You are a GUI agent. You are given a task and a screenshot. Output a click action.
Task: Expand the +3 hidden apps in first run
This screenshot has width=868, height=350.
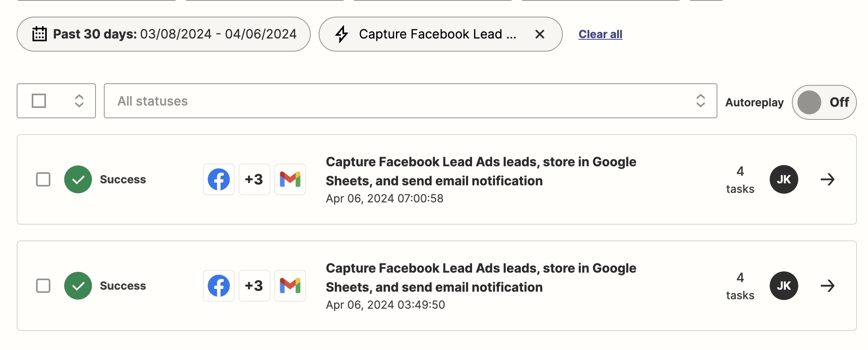pos(254,179)
